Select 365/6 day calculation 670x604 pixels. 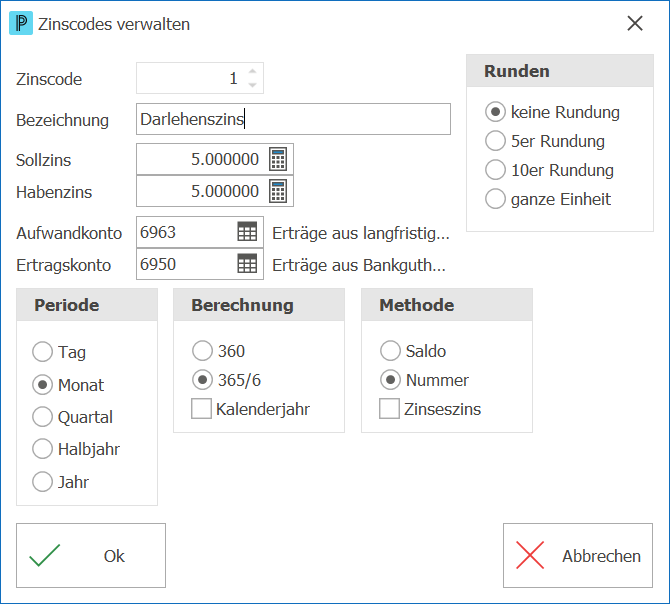226,380
